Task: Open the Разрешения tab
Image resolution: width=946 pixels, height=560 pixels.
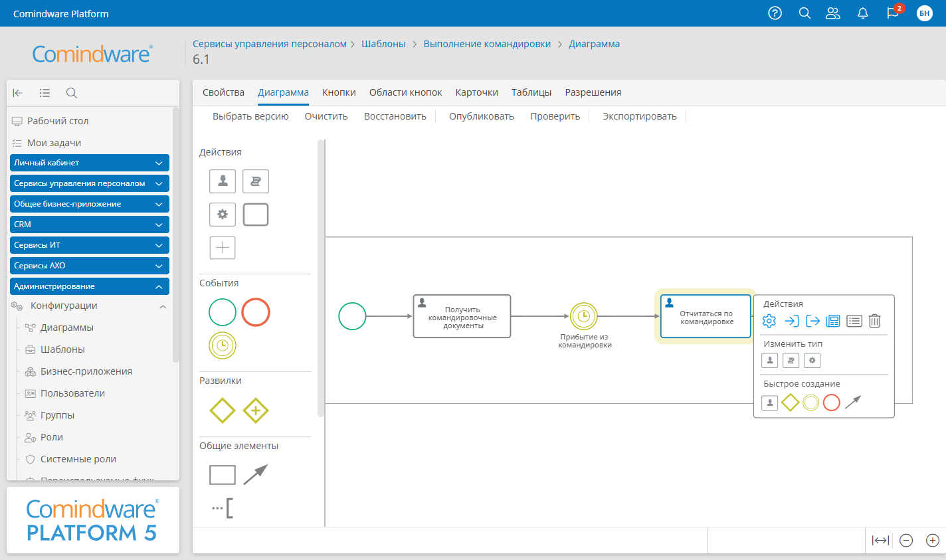Action: (x=593, y=92)
